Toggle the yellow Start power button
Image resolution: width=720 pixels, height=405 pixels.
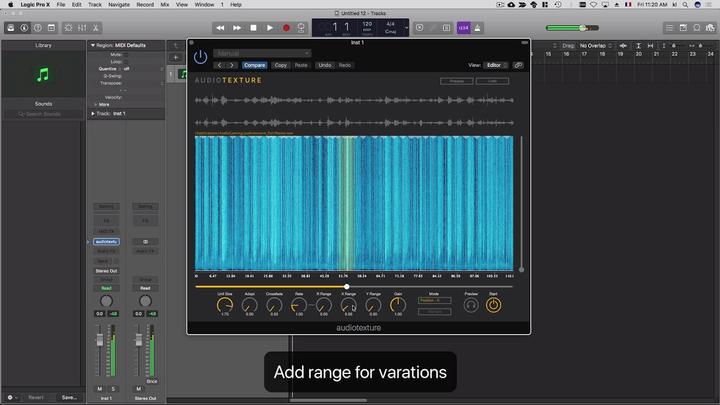[x=494, y=305]
